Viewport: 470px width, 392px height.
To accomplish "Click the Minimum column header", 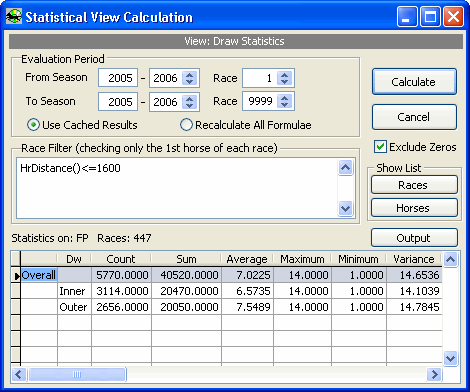I will [359, 259].
